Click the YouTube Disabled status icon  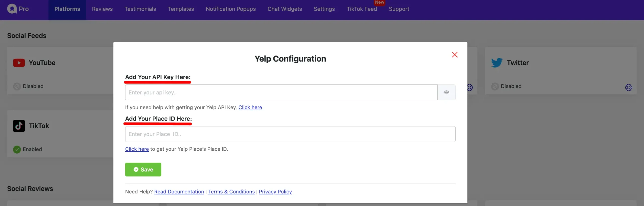(x=17, y=86)
